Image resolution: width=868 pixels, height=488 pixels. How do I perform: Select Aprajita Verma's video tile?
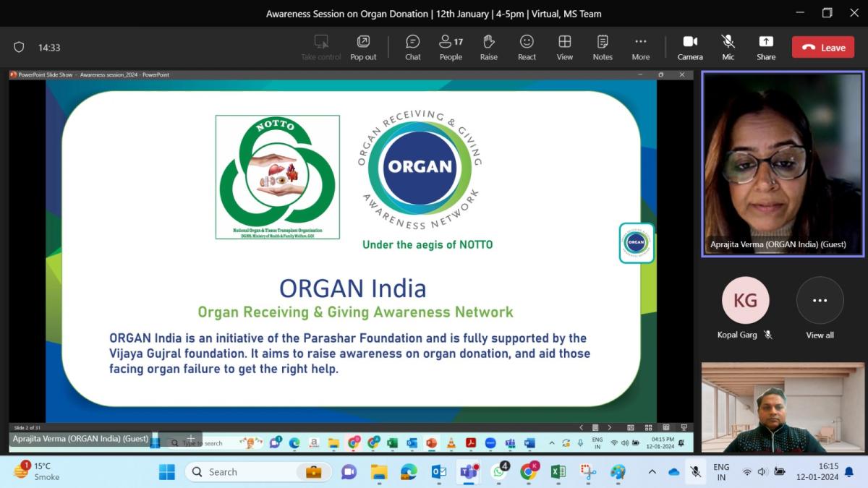click(783, 163)
